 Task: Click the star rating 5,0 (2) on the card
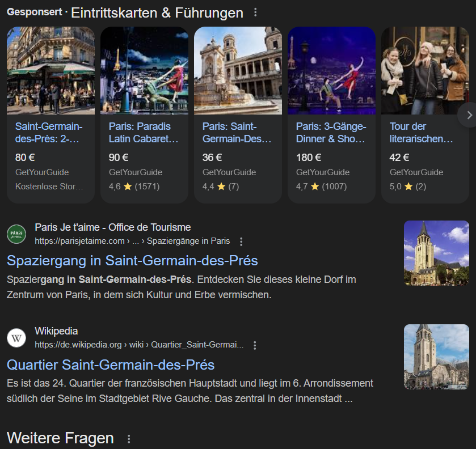click(408, 187)
